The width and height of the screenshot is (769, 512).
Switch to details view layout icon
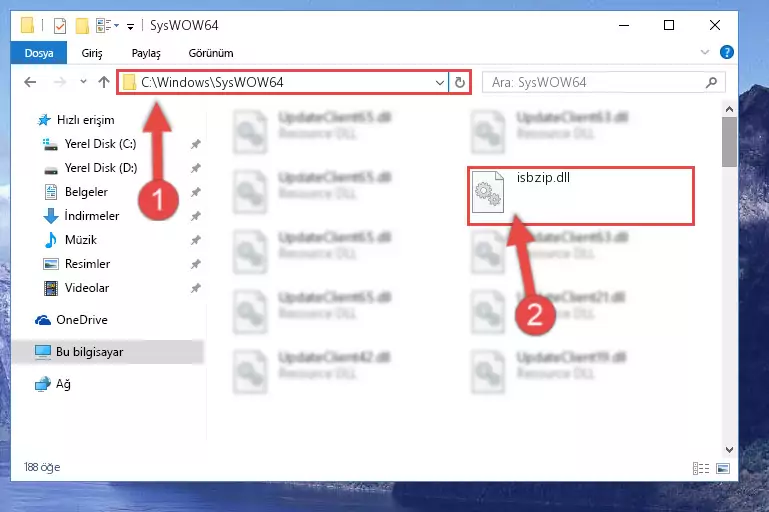(x=701, y=468)
